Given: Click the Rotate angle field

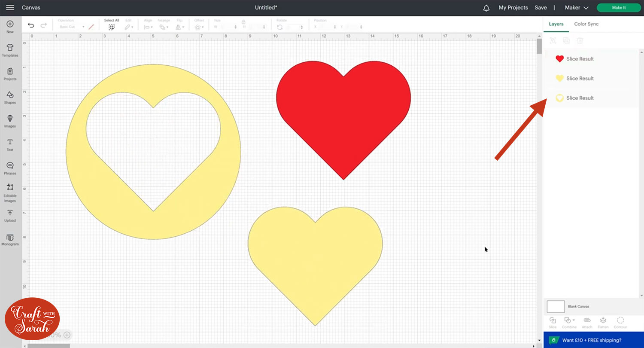Looking at the screenshot, I should tap(294, 27).
